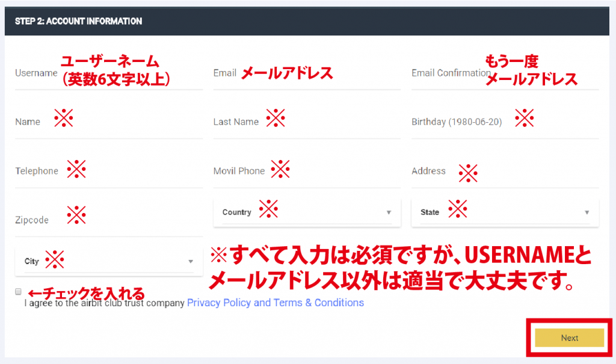Click the Movil Phone field

point(307,171)
